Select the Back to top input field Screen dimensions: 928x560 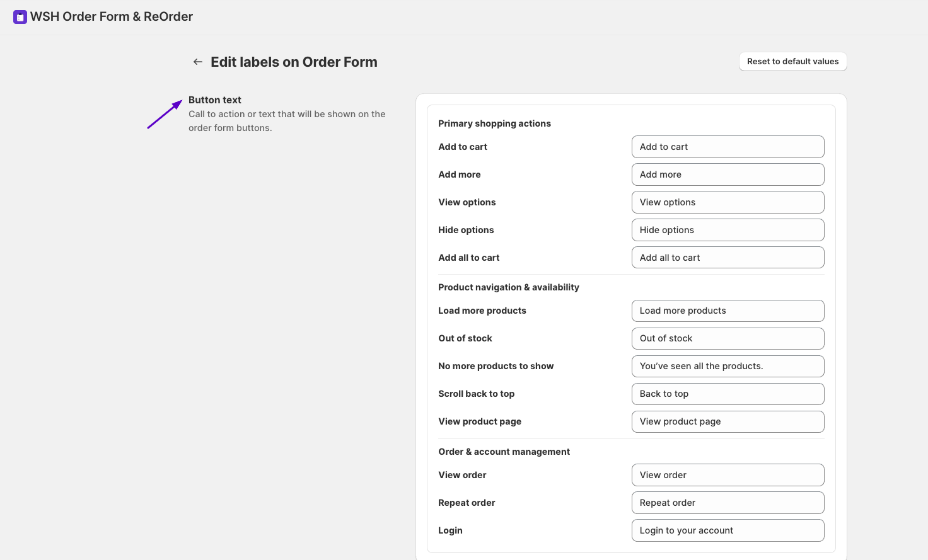[728, 394]
